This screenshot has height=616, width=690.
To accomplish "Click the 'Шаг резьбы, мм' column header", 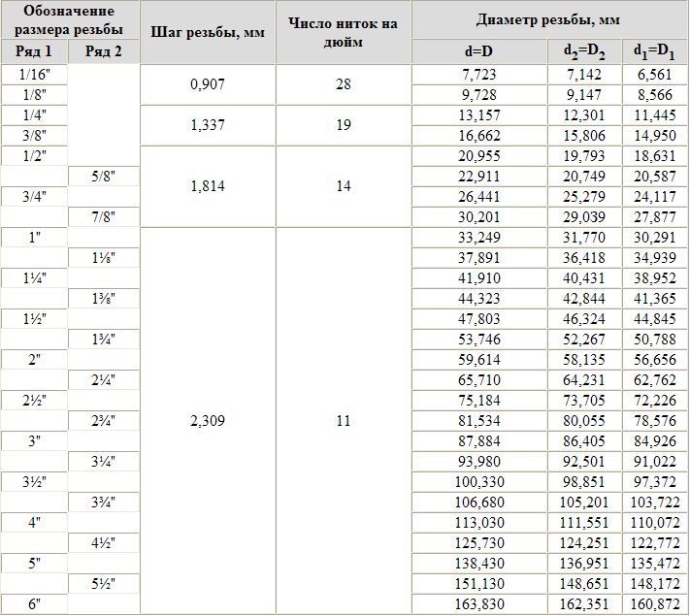I will [x=208, y=32].
